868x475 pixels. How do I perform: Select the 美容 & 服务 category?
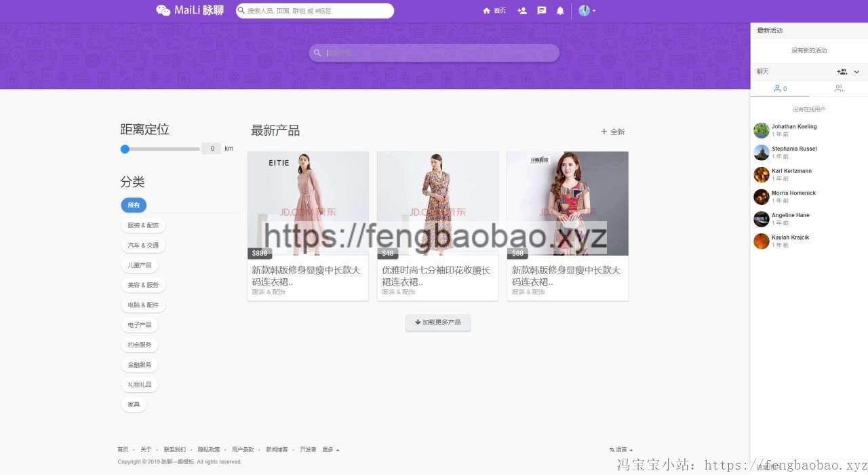(x=143, y=285)
